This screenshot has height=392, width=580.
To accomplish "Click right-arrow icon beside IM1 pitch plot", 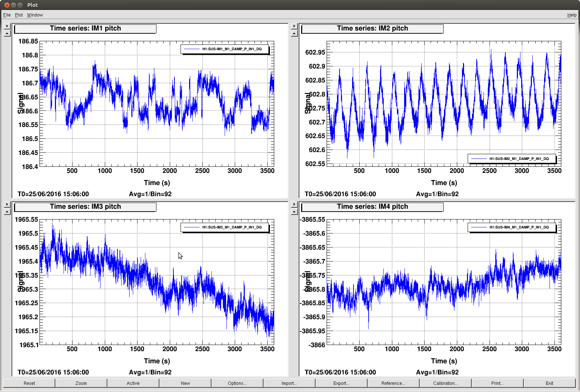I will click(7, 26).
